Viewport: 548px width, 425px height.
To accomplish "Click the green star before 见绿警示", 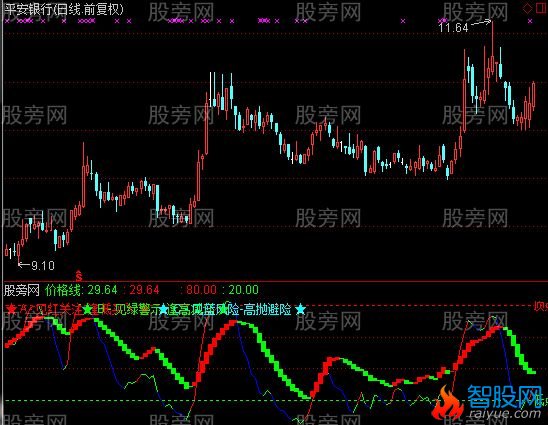I will tap(87, 309).
